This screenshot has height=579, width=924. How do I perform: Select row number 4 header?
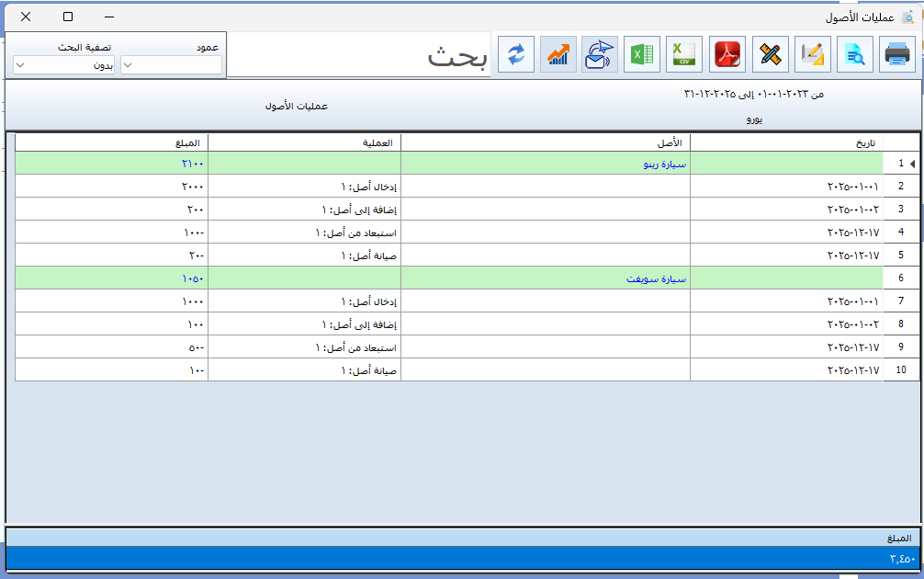click(901, 233)
